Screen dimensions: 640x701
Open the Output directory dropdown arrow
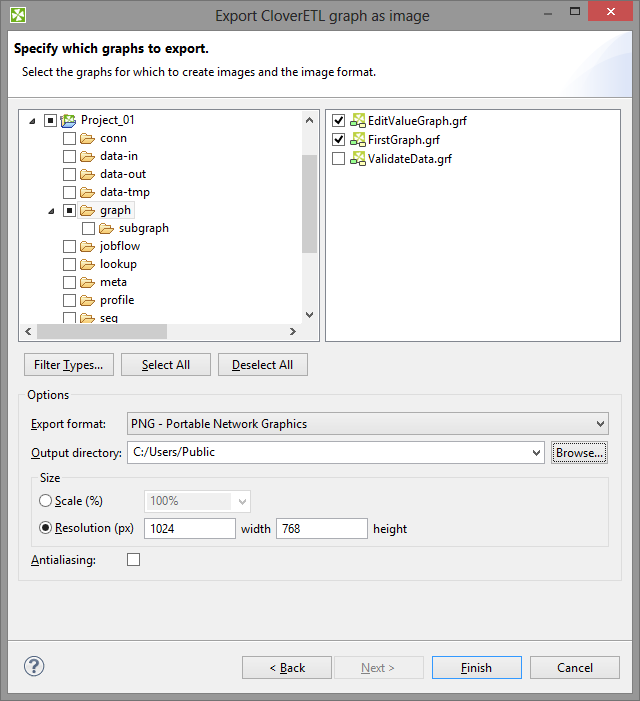click(536, 453)
